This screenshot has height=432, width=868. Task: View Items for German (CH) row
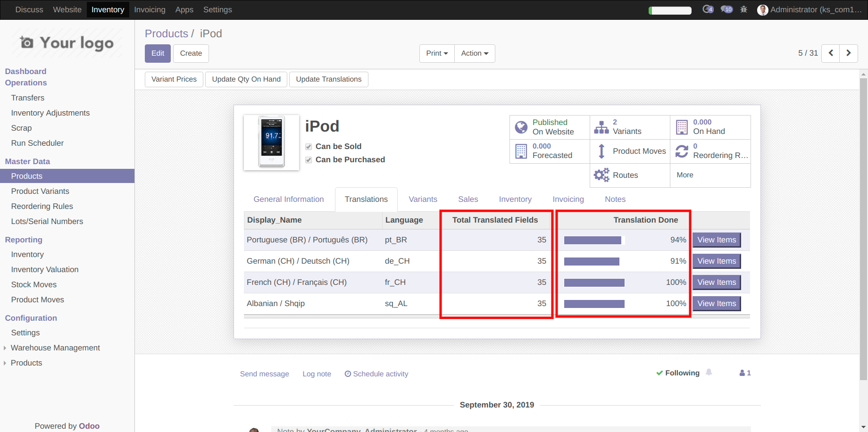[x=717, y=261]
